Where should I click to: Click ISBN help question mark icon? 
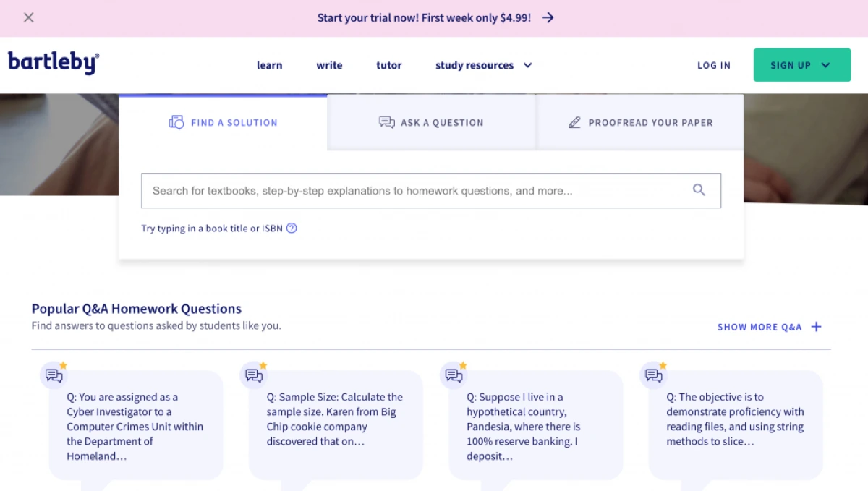point(292,229)
